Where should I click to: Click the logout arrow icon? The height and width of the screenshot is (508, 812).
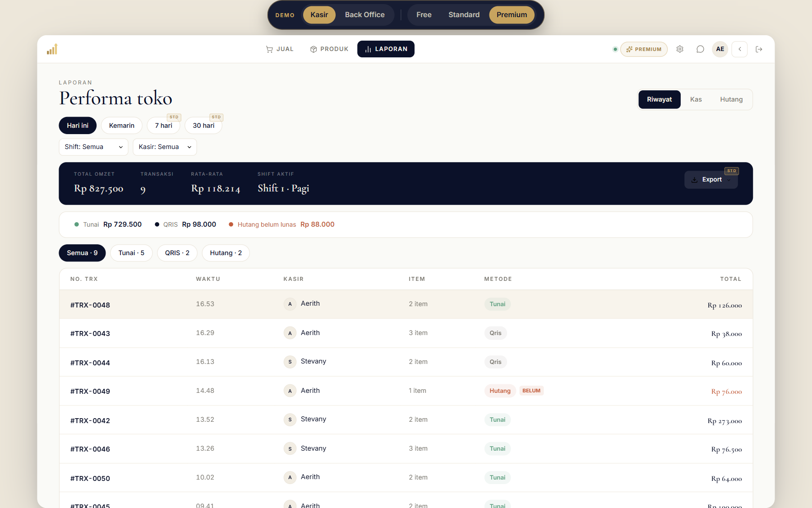tap(759, 49)
